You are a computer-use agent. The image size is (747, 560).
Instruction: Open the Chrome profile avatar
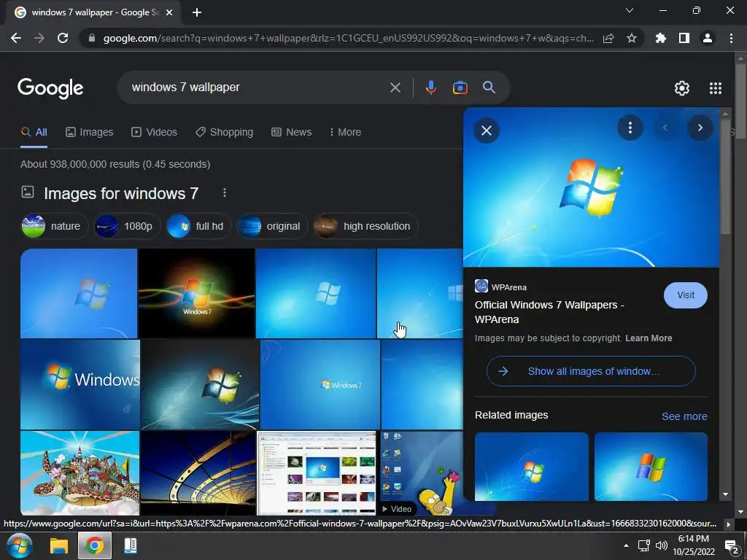click(x=708, y=38)
